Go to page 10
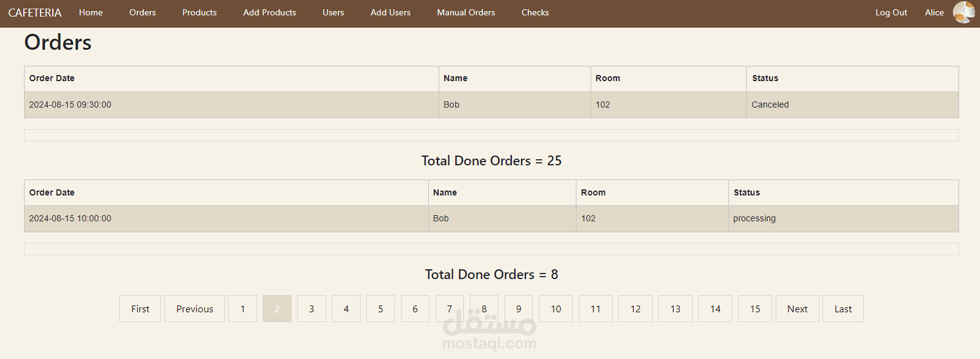Image resolution: width=980 pixels, height=359 pixels. coord(556,309)
